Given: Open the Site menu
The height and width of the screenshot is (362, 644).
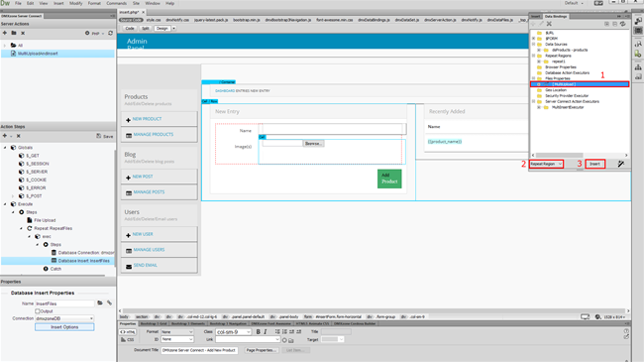Looking at the screenshot, I should coord(136,3).
